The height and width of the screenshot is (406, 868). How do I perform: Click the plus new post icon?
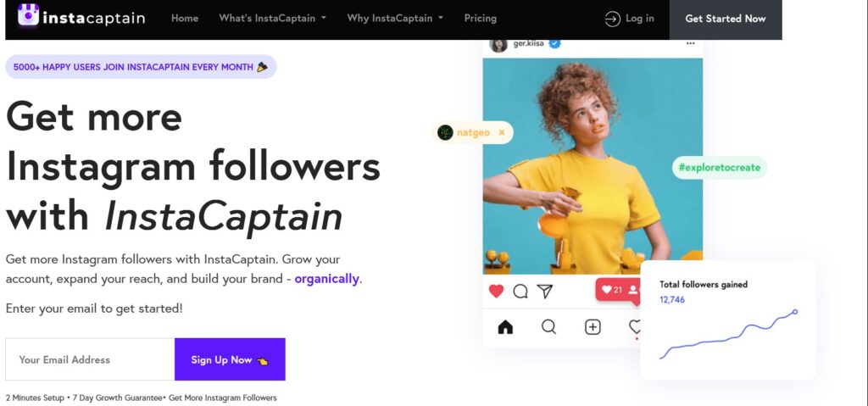(x=593, y=327)
